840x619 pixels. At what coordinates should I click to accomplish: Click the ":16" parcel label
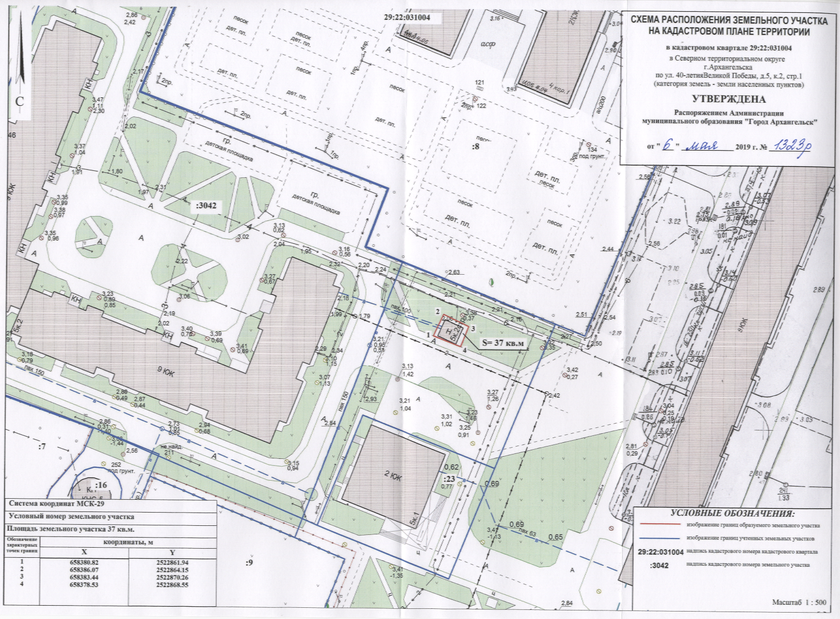tap(101, 485)
